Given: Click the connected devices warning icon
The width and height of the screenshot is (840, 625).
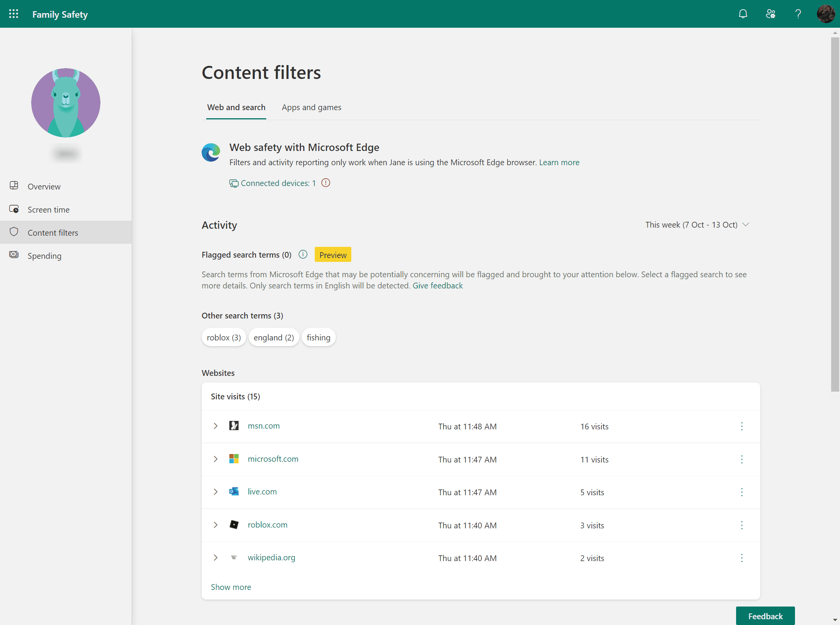Looking at the screenshot, I should (326, 183).
